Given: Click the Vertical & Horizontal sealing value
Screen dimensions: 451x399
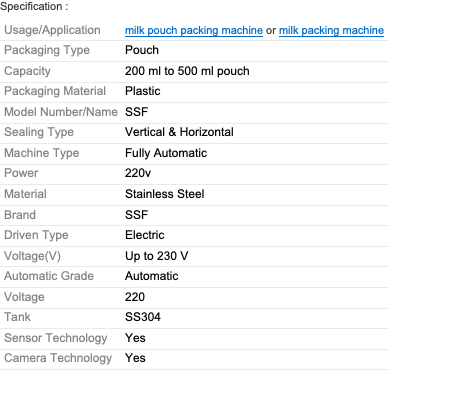Looking at the screenshot, I should 179,132.
